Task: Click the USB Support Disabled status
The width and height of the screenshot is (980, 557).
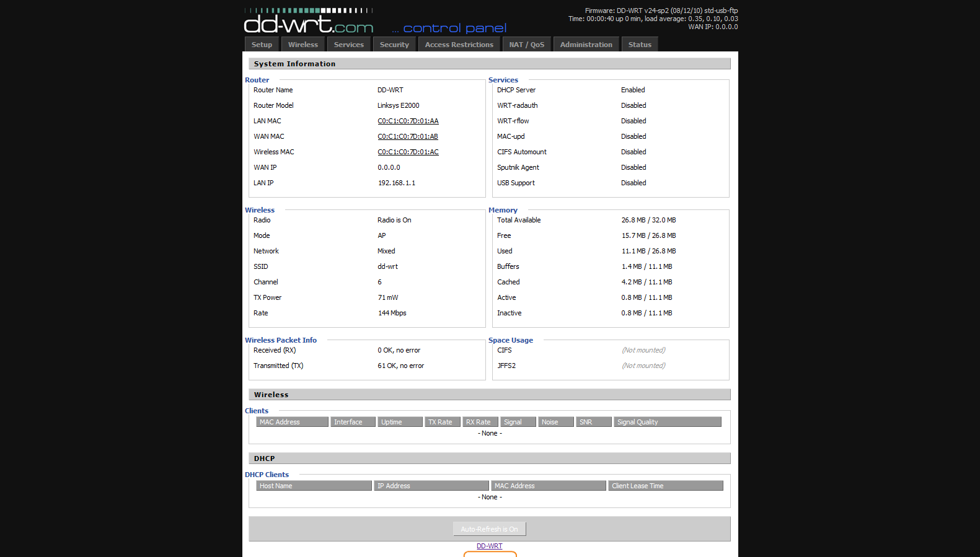Action: [633, 183]
